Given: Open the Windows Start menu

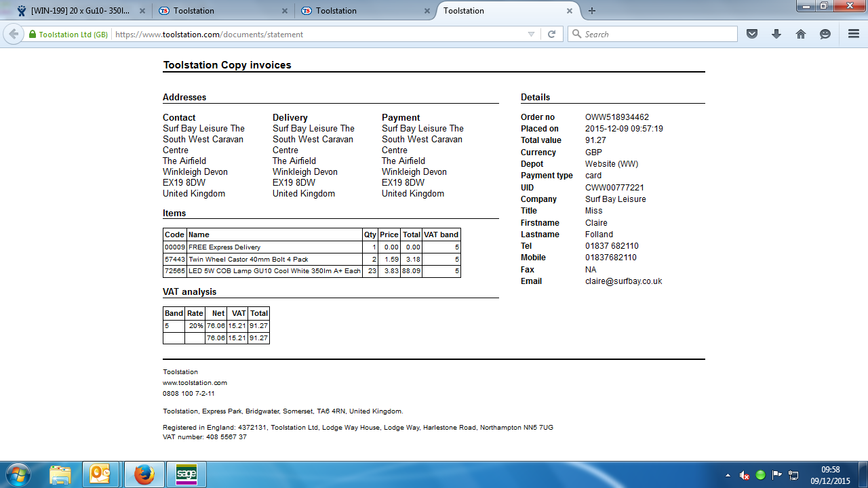Looking at the screenshot, I should coord(18,474).
